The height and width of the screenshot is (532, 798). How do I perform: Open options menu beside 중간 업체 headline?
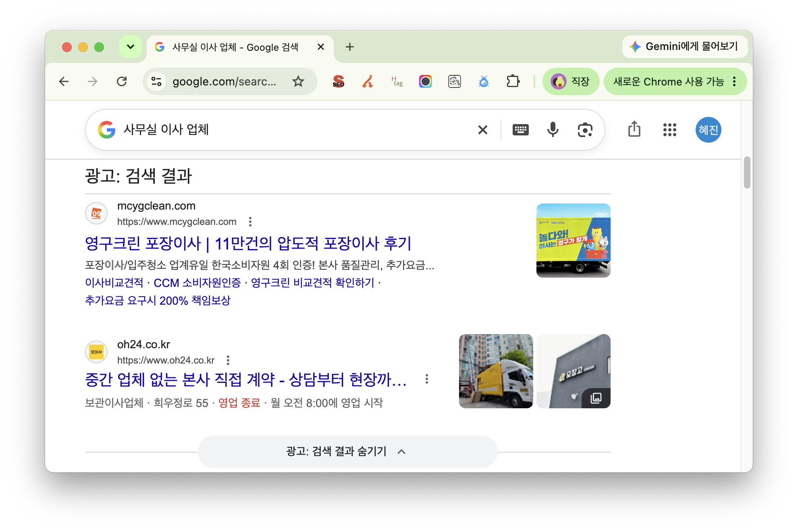[x=427, y=379]
